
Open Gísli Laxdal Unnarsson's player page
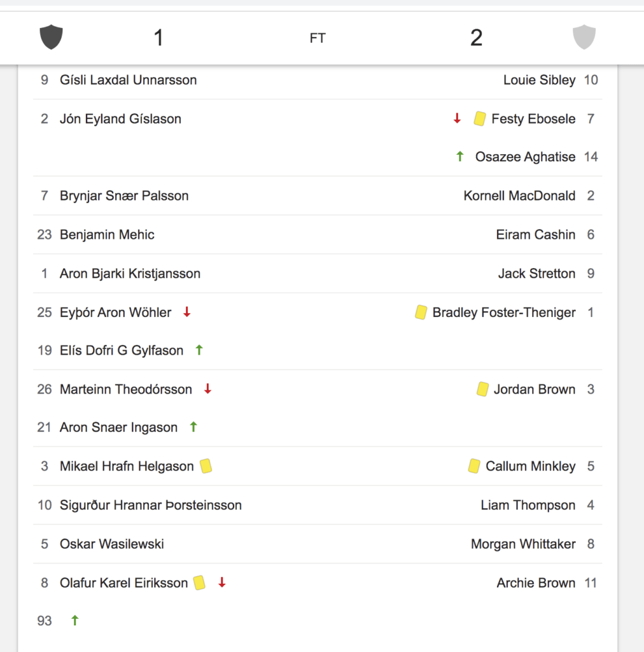(x=129, y=80)
